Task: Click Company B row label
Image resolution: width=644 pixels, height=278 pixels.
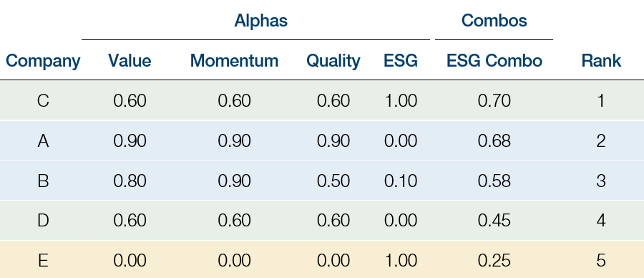Action: 43,181
